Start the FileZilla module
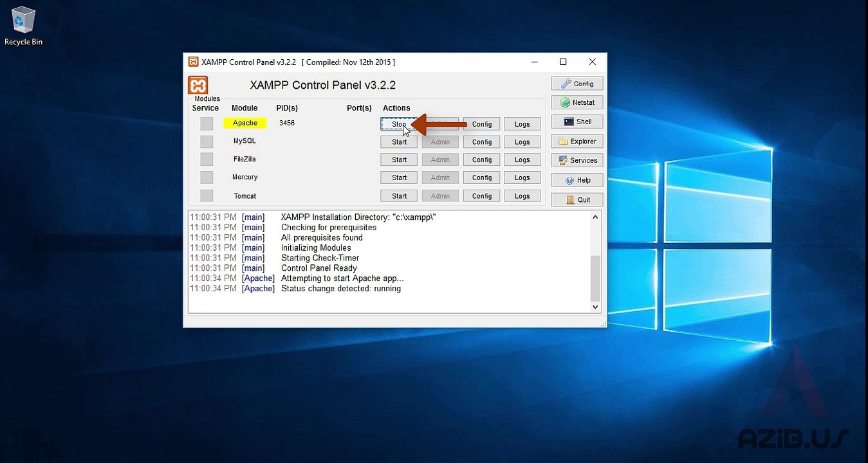 click(399, 160)
